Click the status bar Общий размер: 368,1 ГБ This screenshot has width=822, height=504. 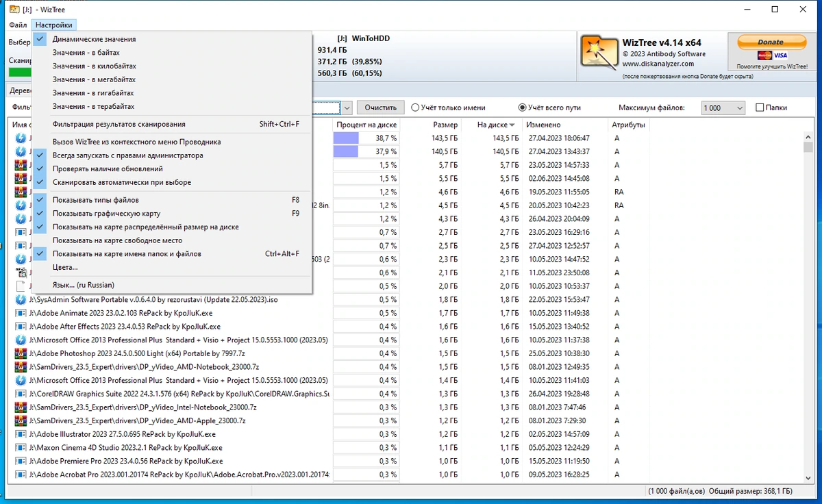(752, 492)
